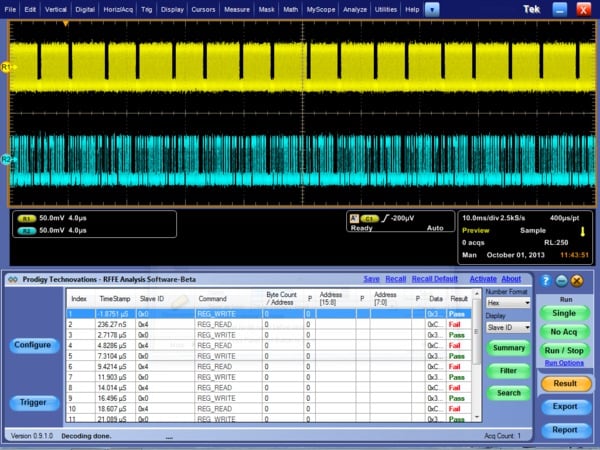
Task: Click the blue minus icon in analysis panel
Action: point(561,280)
